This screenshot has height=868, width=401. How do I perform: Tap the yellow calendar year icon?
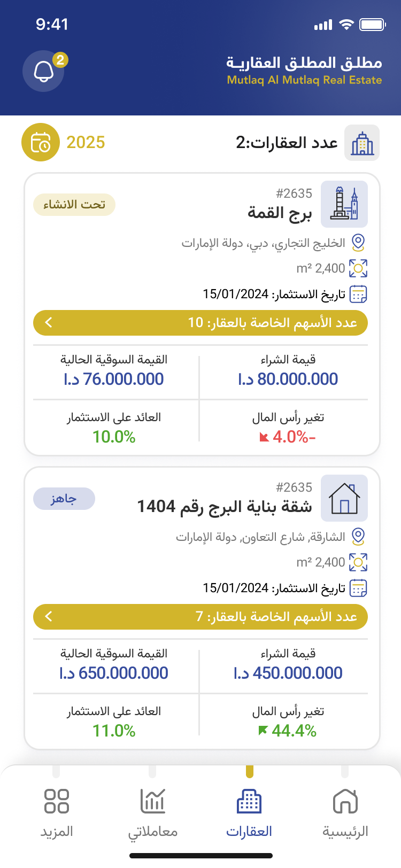pyautogui.click(x=40, y=143)
